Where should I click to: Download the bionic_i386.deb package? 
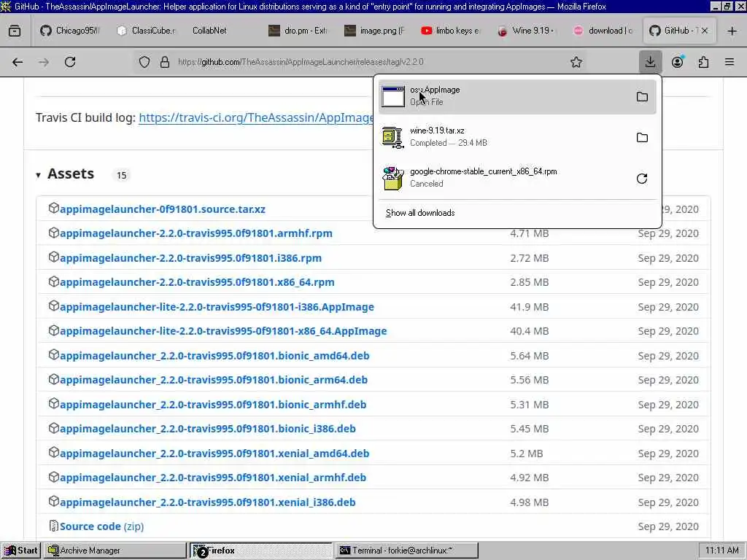coord(208,429)
